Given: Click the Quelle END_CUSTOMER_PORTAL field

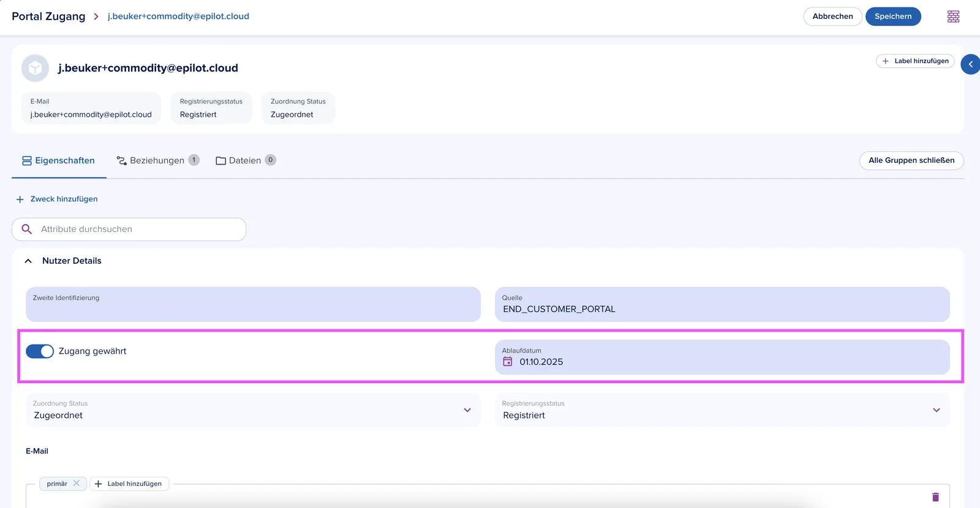Looking at the screenshot, I should [x=722, y=304].
